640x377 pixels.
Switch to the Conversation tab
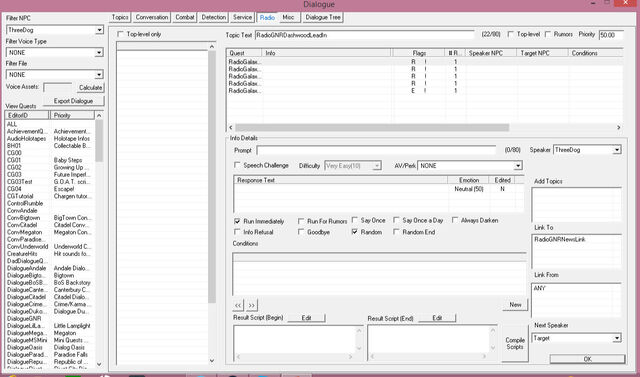pos(152,17)
